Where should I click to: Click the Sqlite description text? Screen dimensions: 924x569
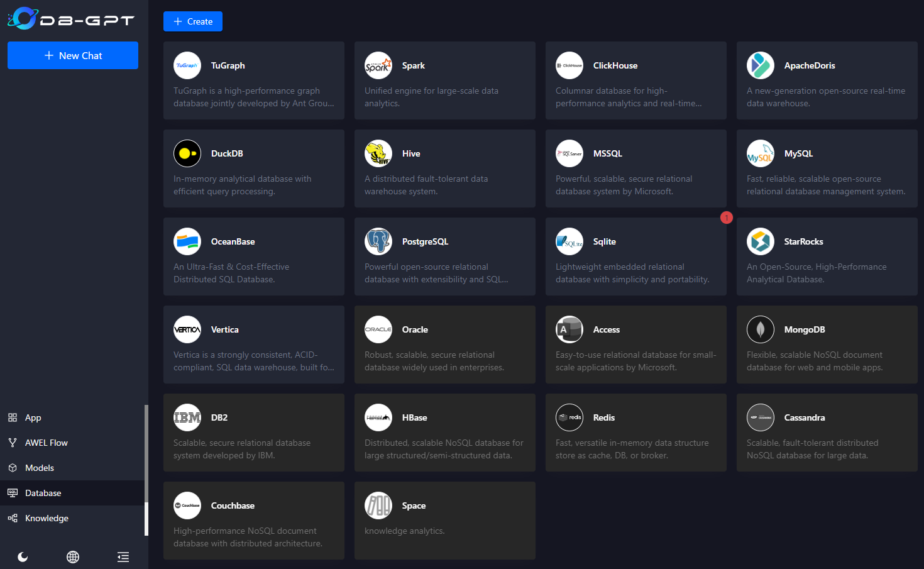632,273
